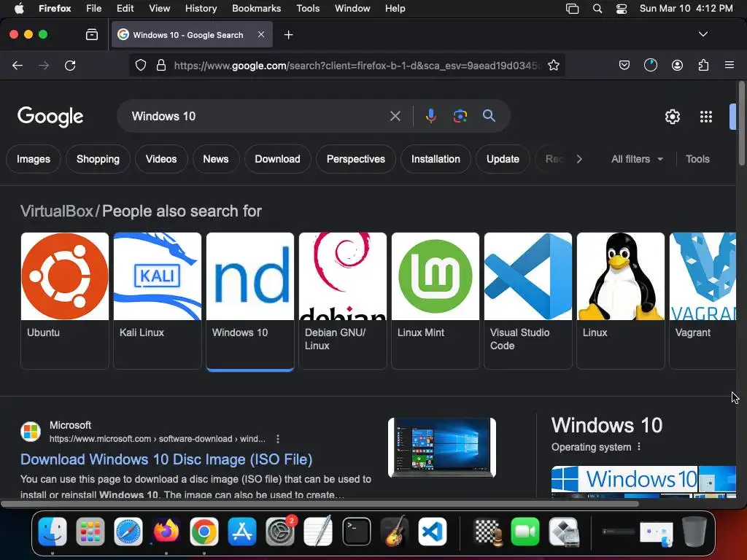Open FaceTime from the Dock
The image size is (747, 560).
[525, 532]
